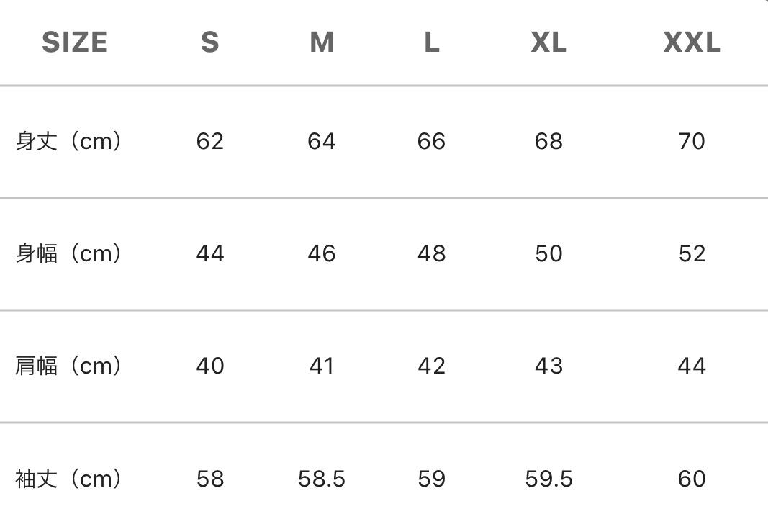Select the XL size column header

pyautogui.click(x=548, y=42)
